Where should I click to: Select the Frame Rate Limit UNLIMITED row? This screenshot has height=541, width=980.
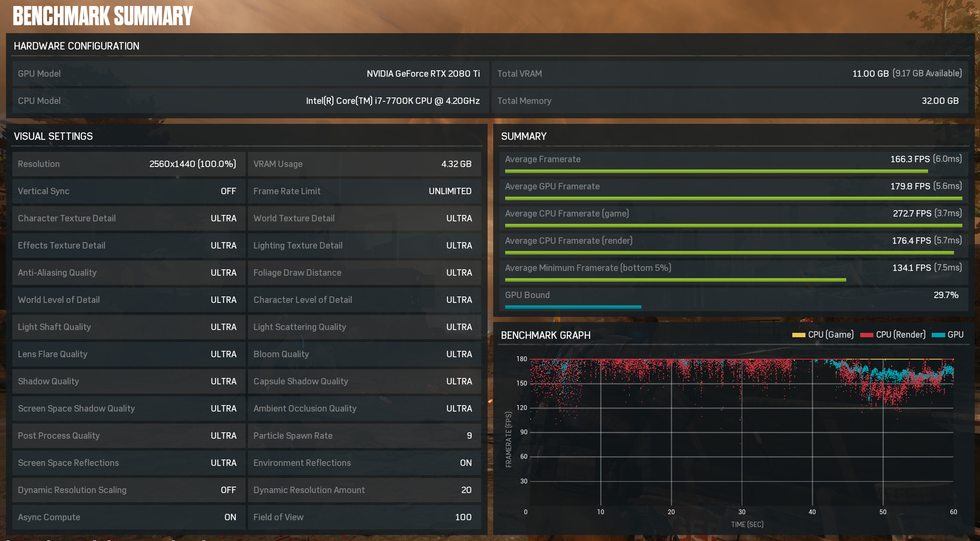[364, 191]
